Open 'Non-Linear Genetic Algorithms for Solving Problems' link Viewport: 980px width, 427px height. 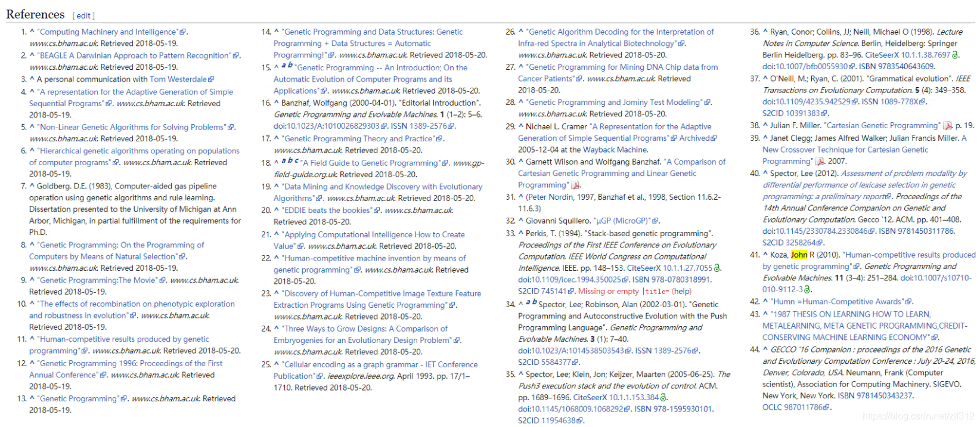132,127
